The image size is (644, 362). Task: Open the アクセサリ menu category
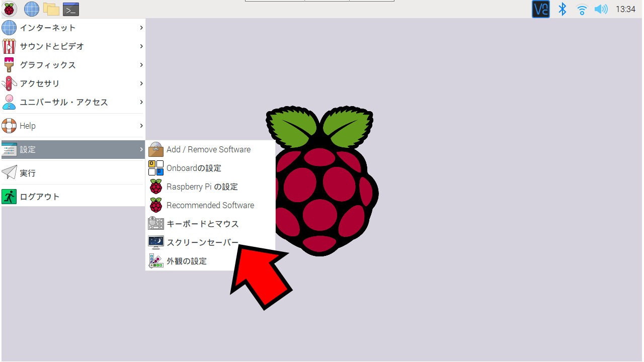point(73,83)
